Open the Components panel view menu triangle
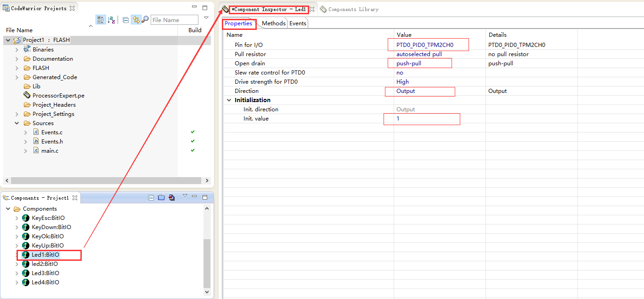This screenshot has height=299, width=644. point(185,195)
